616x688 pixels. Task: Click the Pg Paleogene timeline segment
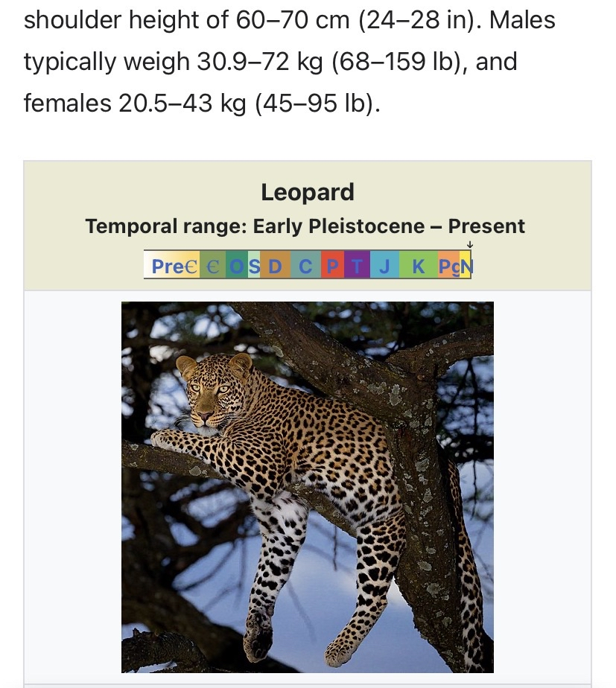click(448, 267)
